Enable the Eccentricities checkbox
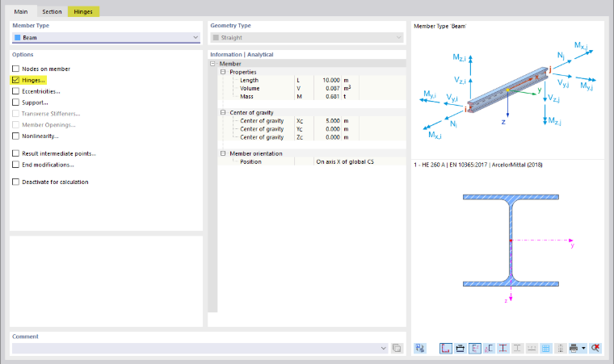 pos(15,91)
